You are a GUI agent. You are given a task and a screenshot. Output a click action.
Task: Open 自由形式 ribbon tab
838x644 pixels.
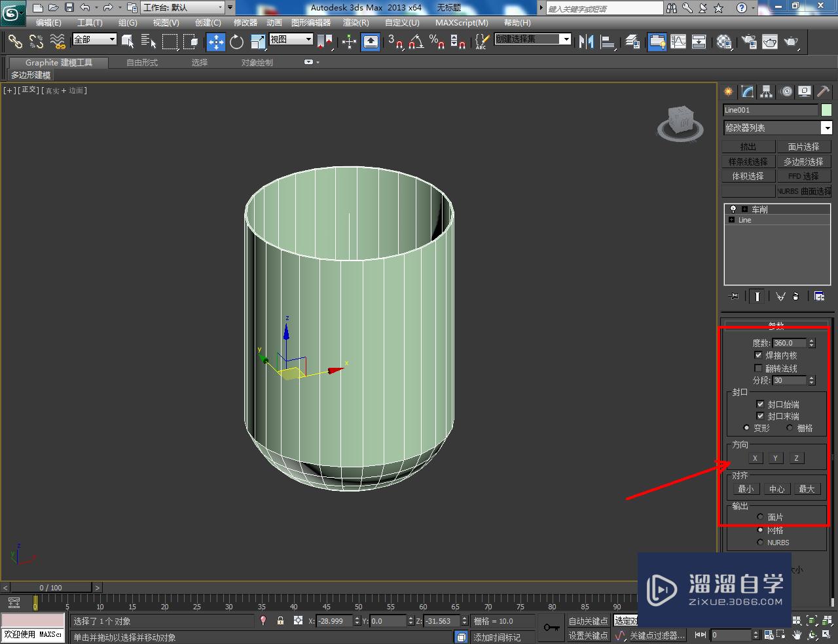(x=142, y=62)
